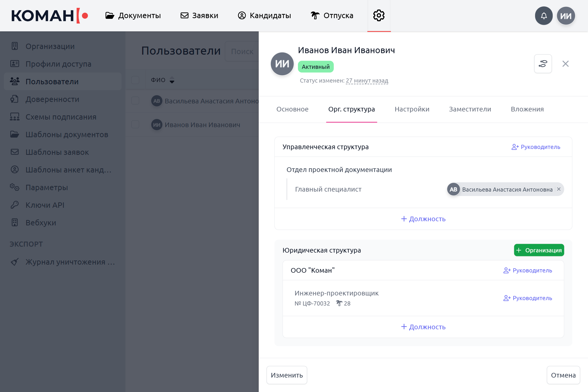Sort by ФИО column arrows
Image resolution: width=588 pixels, height=392 pixels.
click(x=172, y=80)
